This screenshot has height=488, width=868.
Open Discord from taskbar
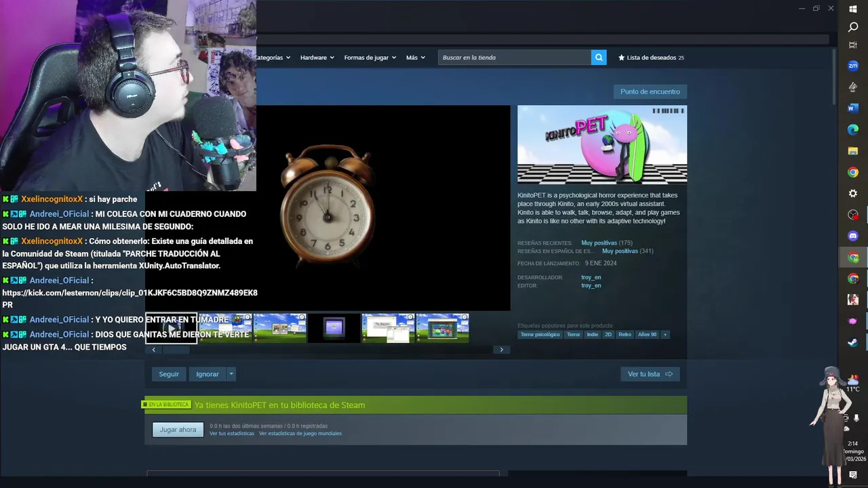(853, 236)
